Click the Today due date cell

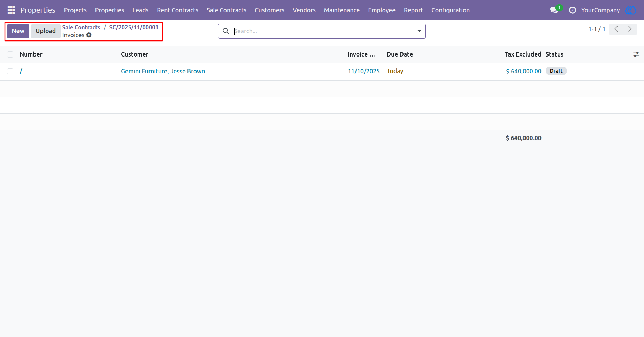coord(395,71)
